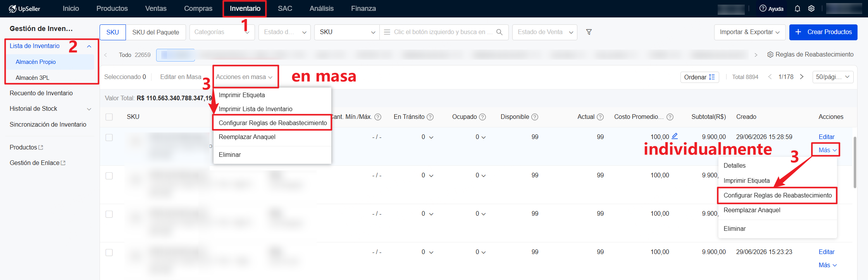Open the settings gear icon
This screenshot has height=280, width=868.
click(x=811, y=9)
